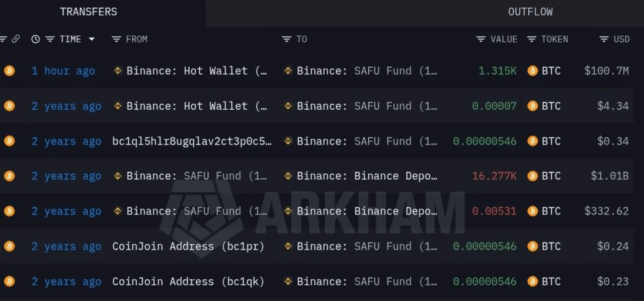This screenshot has width=644, height=301.
Task: Open CoinJoin Address (bc1pr) sender
Action: [188, 246]
